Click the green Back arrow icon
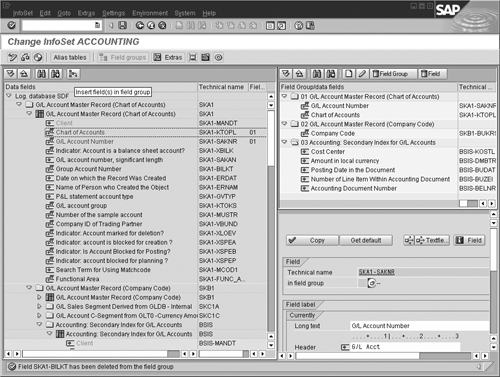 (x=140, y=26)
